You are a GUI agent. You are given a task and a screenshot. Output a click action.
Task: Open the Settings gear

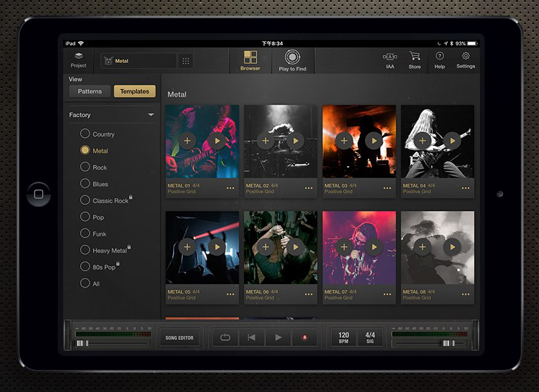click(466, 60)
